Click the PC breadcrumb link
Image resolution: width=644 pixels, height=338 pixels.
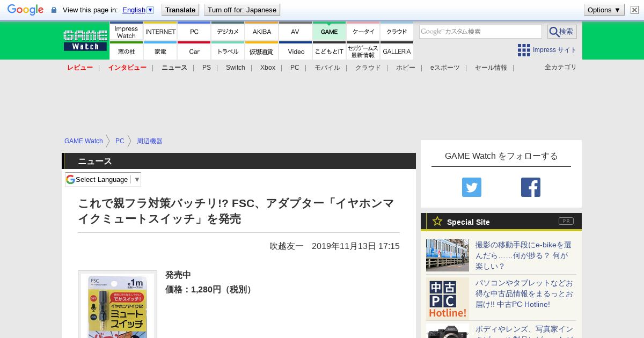pos(120,141)
